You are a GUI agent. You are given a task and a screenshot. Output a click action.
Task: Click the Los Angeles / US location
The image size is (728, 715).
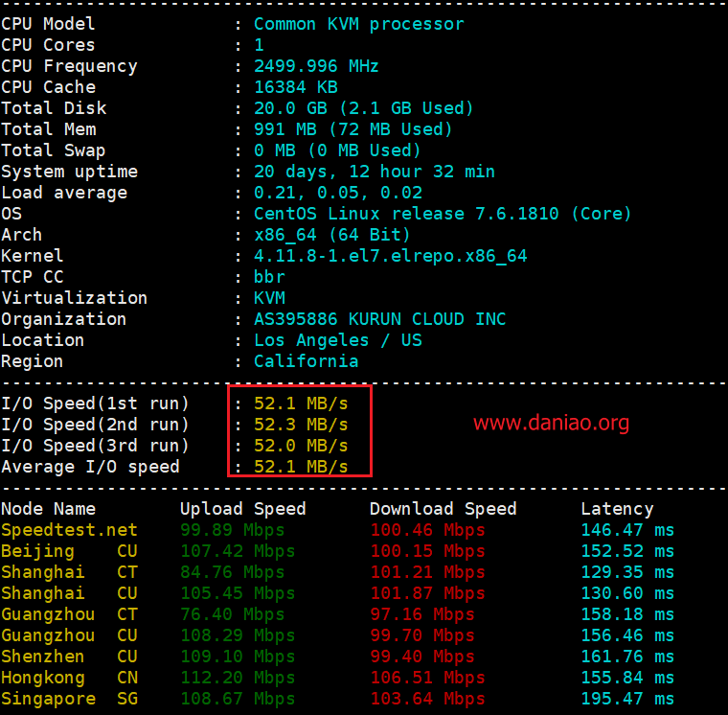click(337, 340)
